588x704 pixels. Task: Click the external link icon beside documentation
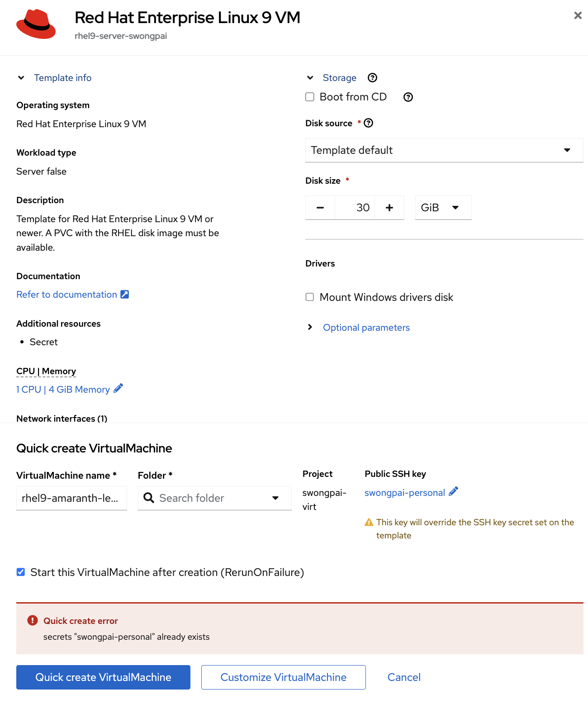[125, 295]
